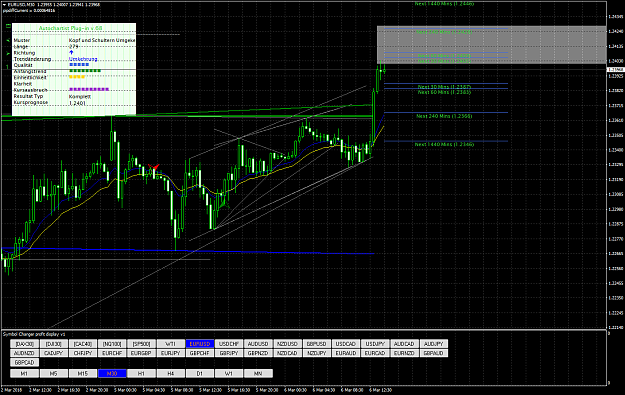The image size is (625, 395).
Task: Switch symbol to EURNZD
Action: pyautogui.click(x=404, y=353)
